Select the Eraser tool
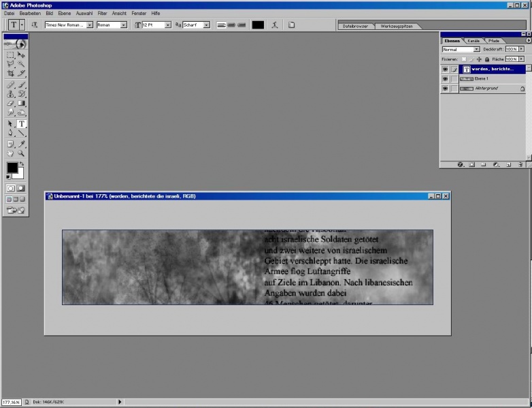 (10, 104)
